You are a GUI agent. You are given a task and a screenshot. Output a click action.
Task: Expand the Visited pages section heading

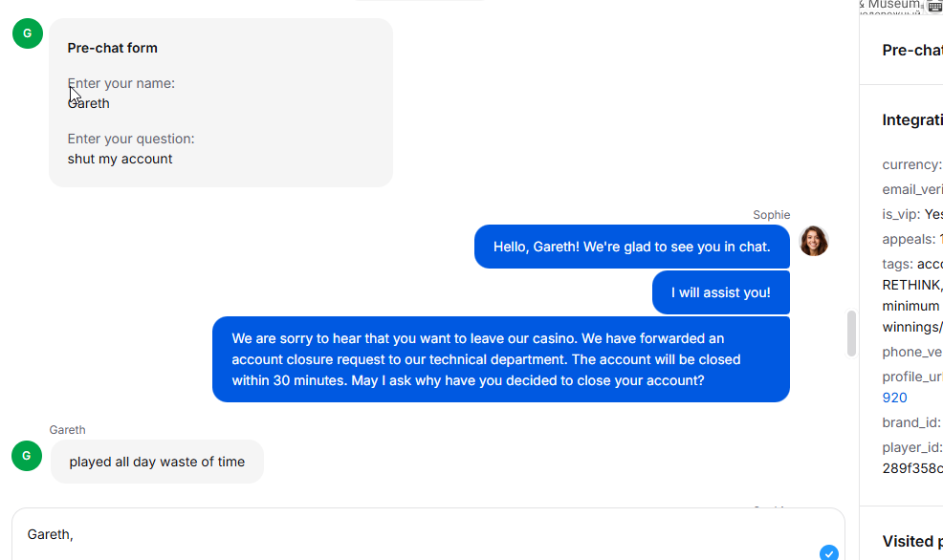912,542
